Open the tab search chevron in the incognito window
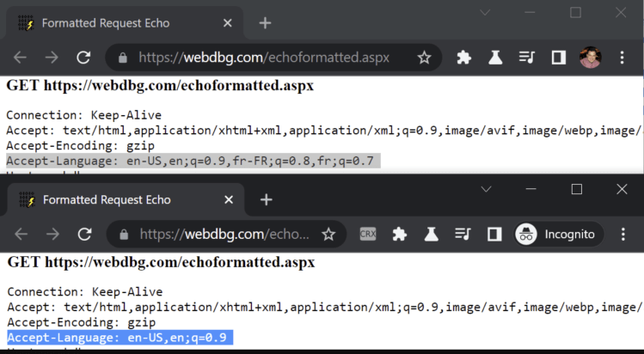Image resolution: width=644 pixels, height=354 pixels. click(486, 188)
